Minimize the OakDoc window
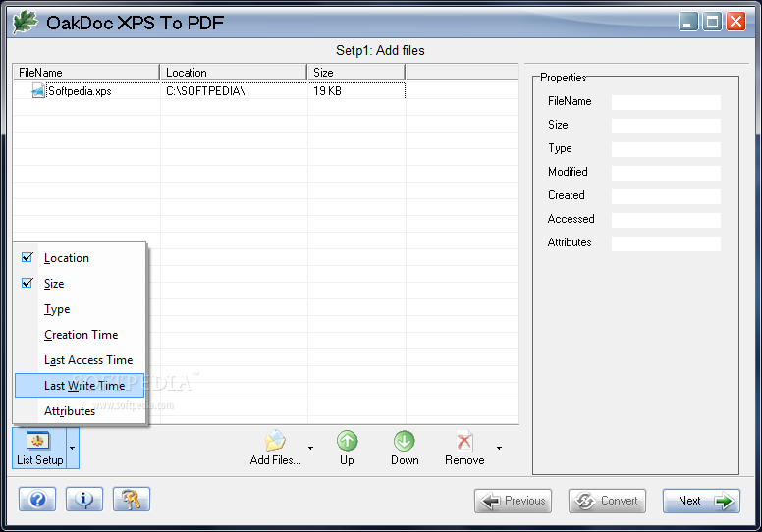The width and height of the screenshot is (762, 532). pyautogui.click(x=688, y=22)
